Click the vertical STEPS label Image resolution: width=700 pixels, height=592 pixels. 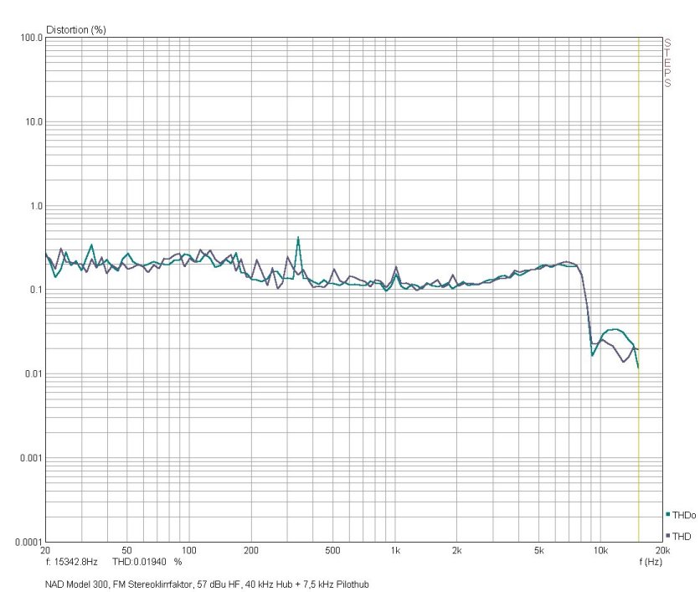667,63
